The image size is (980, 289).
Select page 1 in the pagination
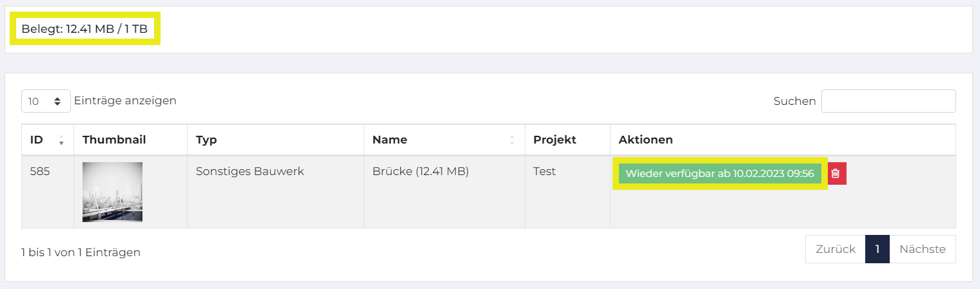click(877, 249)
